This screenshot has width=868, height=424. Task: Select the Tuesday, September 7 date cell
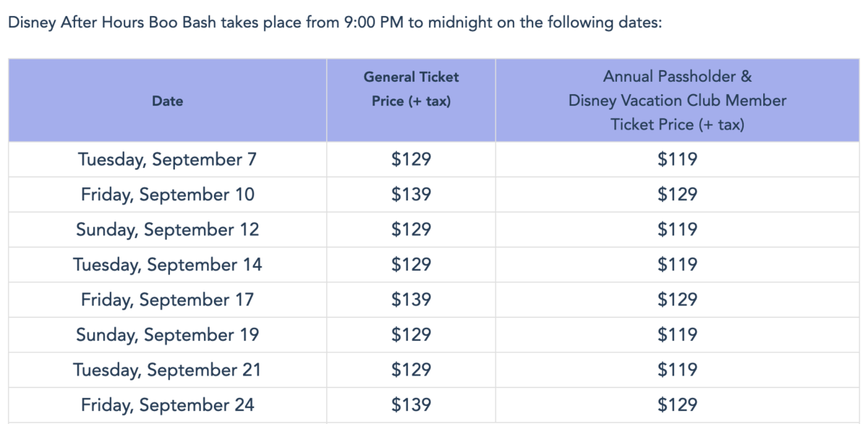click(x=167, y=159)
